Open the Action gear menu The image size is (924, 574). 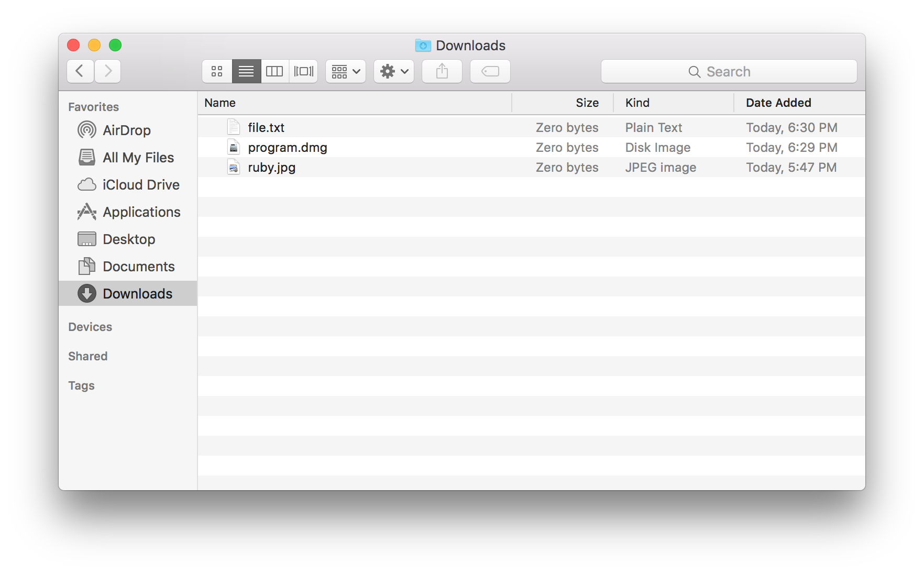coord(394,71)
